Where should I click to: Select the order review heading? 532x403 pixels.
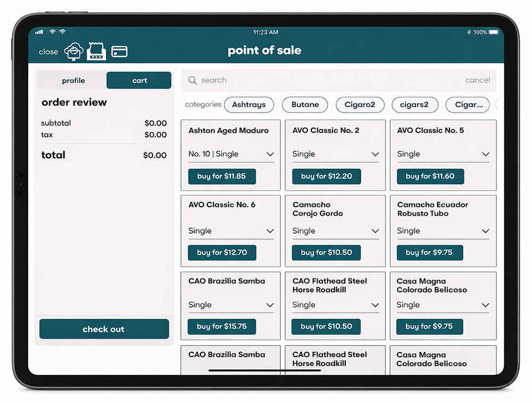pyautogui.click(x=74, y=102)
